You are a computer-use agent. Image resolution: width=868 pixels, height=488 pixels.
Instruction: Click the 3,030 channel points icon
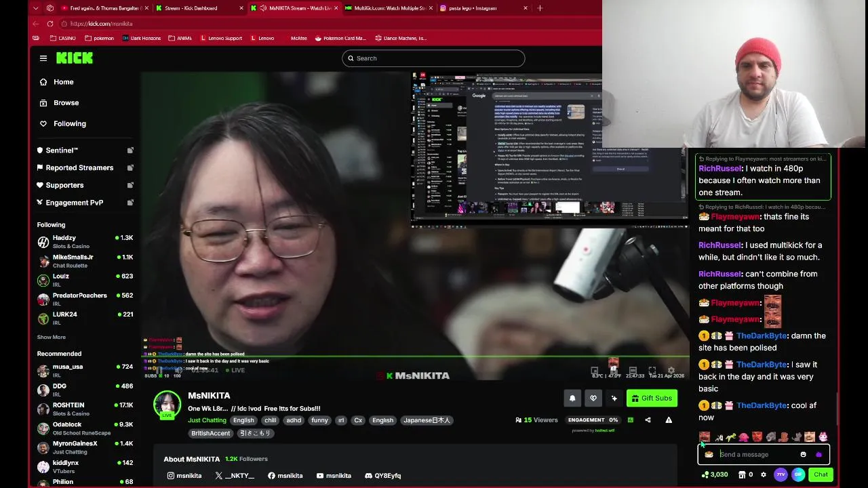715,474
